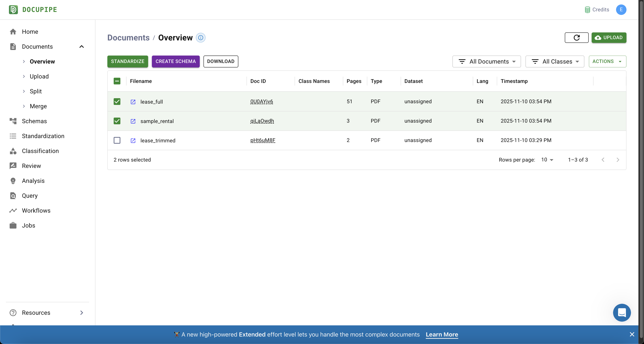This screenshot has height=344, width=644.
Task: Open the sample_rental external link icon
Action: tap(133, 121)
